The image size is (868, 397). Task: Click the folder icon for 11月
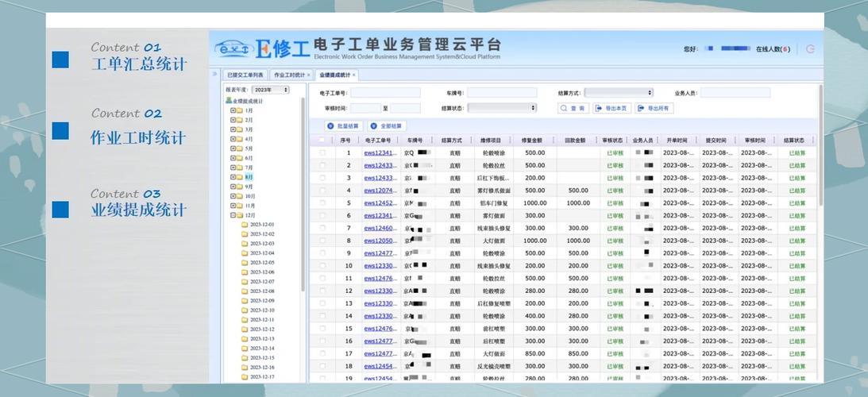tap(240, 206)
